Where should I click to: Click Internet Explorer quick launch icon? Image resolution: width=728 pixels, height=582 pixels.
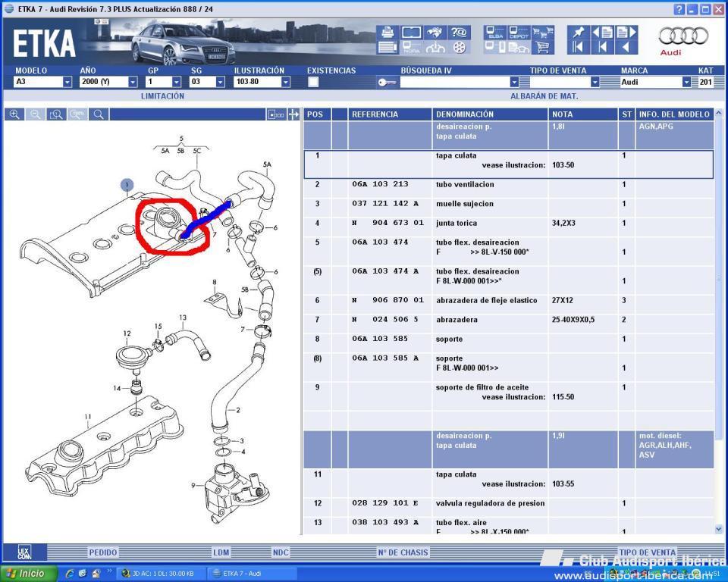point(70,574)
